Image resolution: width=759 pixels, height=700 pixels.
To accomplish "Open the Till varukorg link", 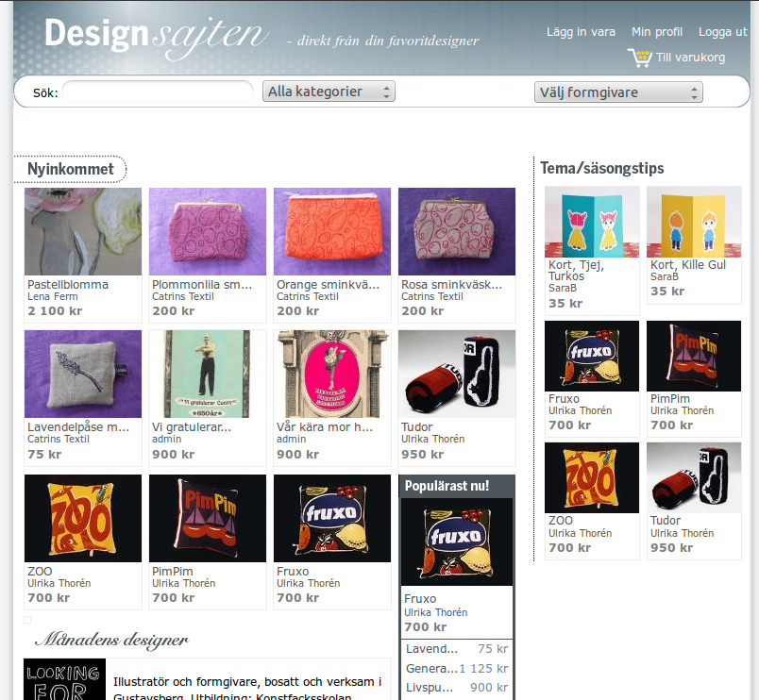I will click(690, 58).
